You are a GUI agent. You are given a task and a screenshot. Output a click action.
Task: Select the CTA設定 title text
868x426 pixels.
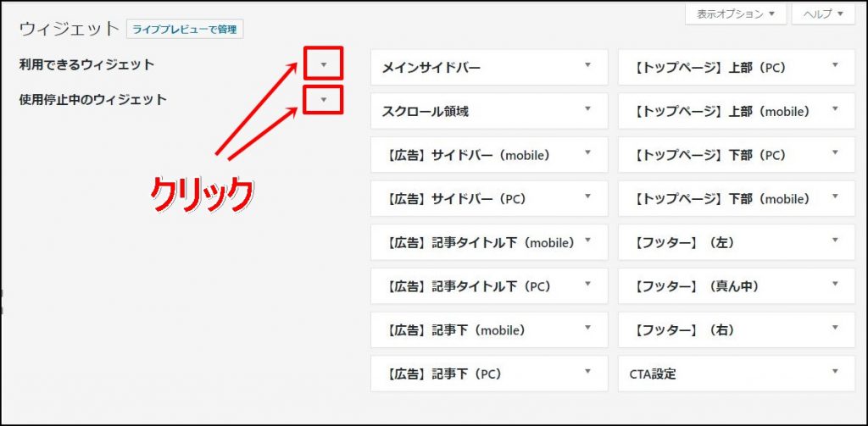654,374
